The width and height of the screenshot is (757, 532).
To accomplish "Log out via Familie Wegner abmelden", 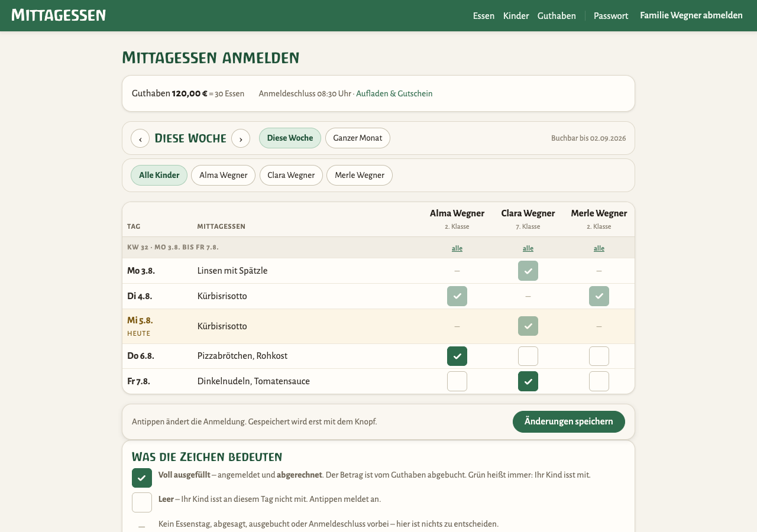I will tap(691, 15).
